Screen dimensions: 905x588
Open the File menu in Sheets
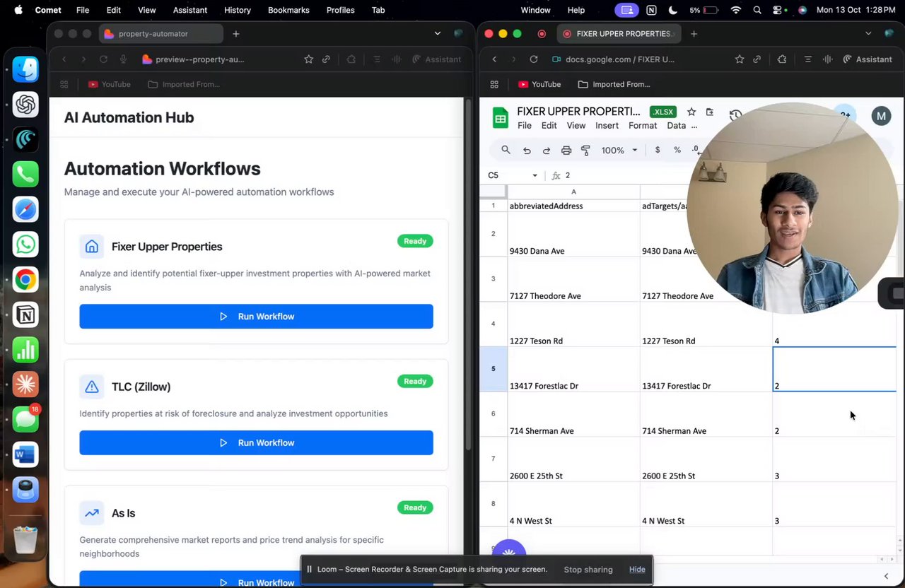click(525, 126)
